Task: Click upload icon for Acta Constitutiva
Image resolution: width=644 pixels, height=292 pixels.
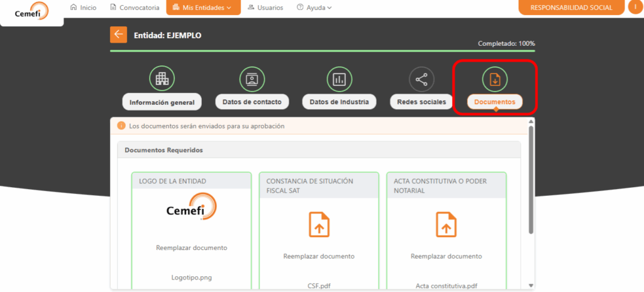Action: click(x=446, y=224)
